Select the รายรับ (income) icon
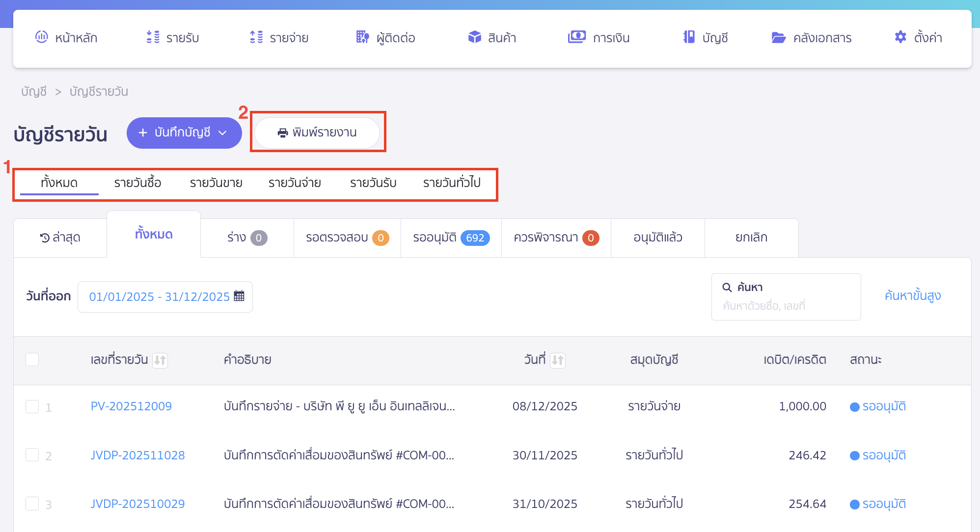This screenshot has width=980, height=532. [x=153, y=37]
